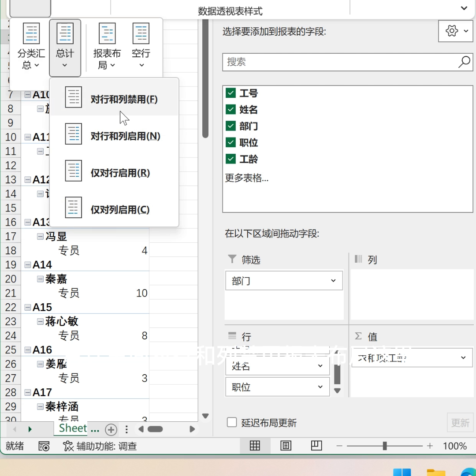Click sheet tab options dots
The height and width of the screenshot is (476, 476).
(126, 429)
